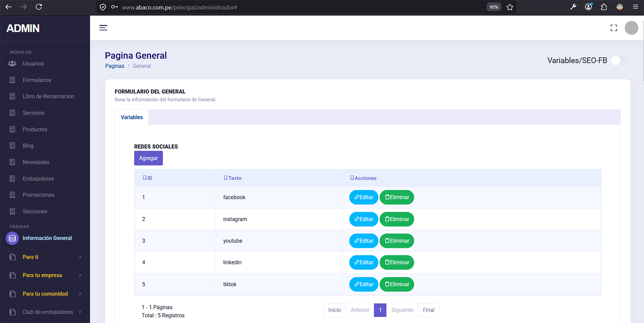Viewport: 644px width, 323px height.
Task: Bookmark this page with star icon
Action: 510,7
